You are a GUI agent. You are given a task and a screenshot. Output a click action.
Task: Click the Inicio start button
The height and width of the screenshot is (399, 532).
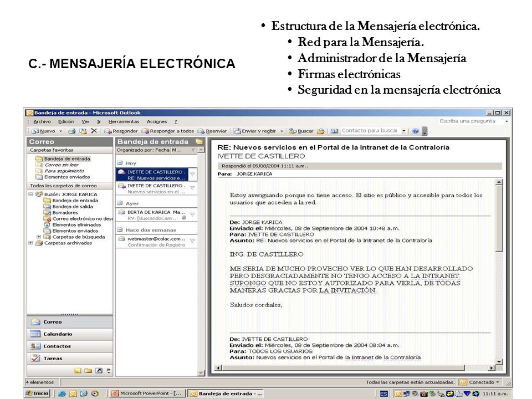tap(38, 393)
